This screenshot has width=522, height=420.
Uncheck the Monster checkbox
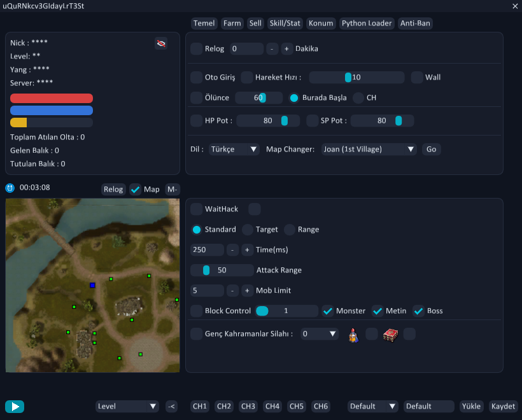(x=328, y=311)
